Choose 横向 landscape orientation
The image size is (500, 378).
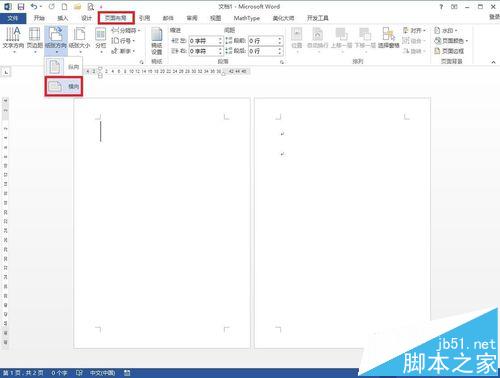tap(64, 87)
